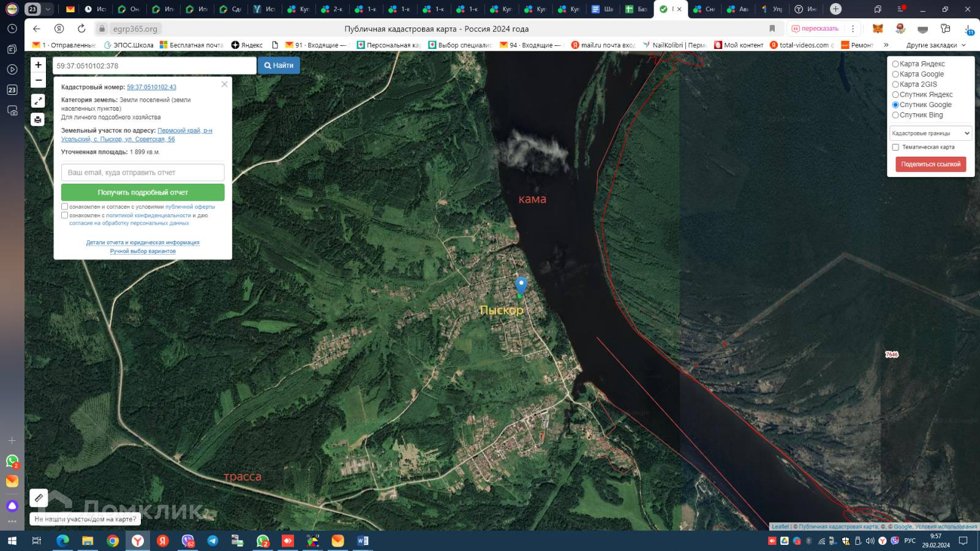The height and width of the screenshot is (551, 980).
Task: Zoom out using the minus button
Action: click(38, 80)
